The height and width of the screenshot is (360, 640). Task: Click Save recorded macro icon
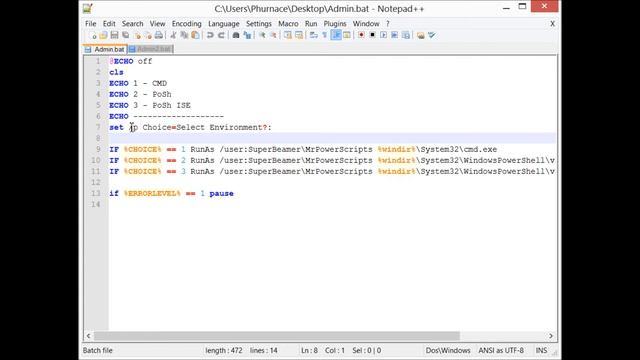pyautogui.click(x=406, y=36)
